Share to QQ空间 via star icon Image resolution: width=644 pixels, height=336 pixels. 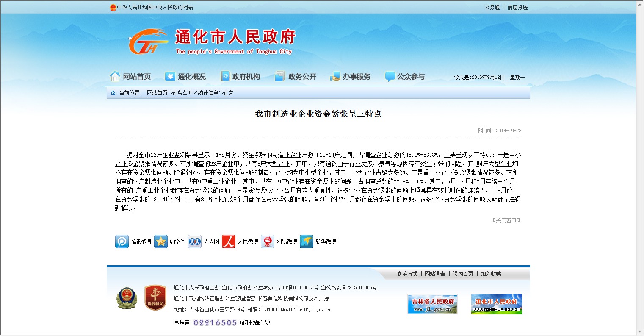coord(161,242)
